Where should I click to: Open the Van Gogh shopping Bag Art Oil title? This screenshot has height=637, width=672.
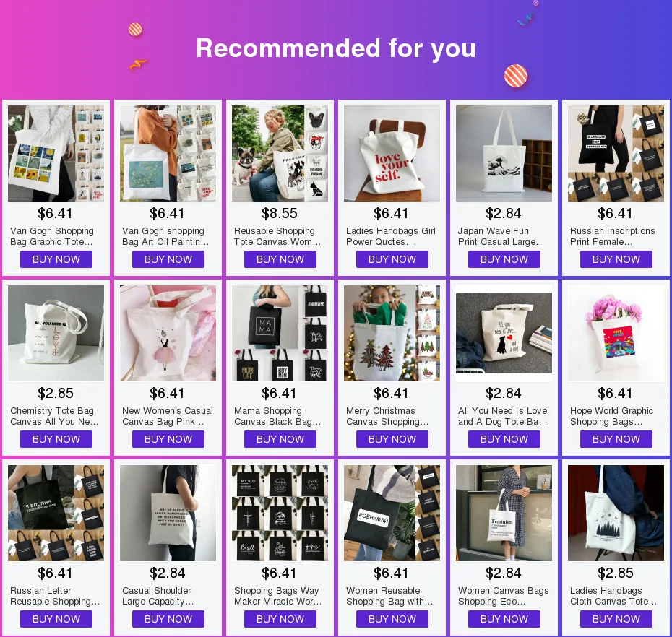pyautogui.click(x=165, y=236)
